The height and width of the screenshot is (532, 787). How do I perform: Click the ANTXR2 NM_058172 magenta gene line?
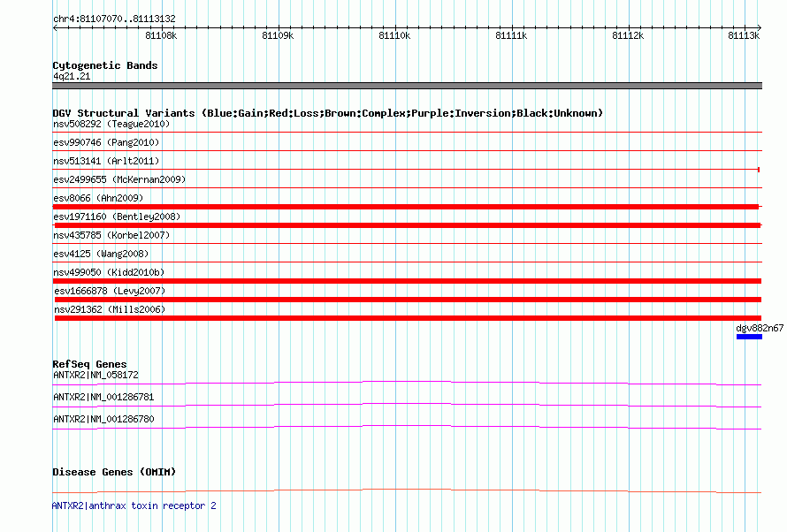407,384
